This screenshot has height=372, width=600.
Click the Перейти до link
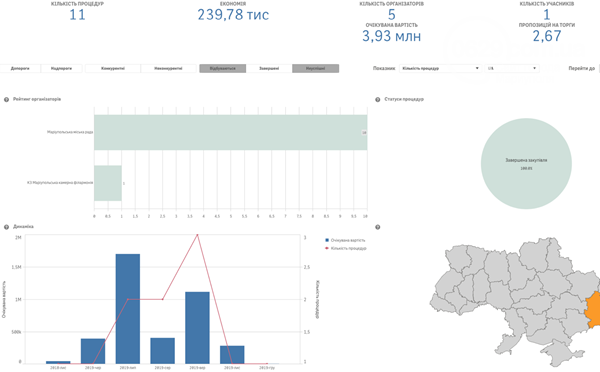point(581,69)
